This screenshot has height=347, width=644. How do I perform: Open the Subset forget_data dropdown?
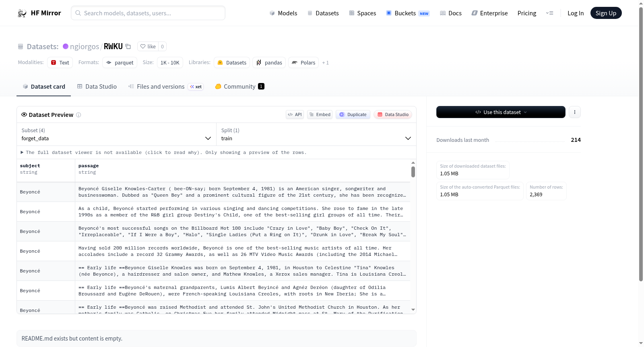116,134
